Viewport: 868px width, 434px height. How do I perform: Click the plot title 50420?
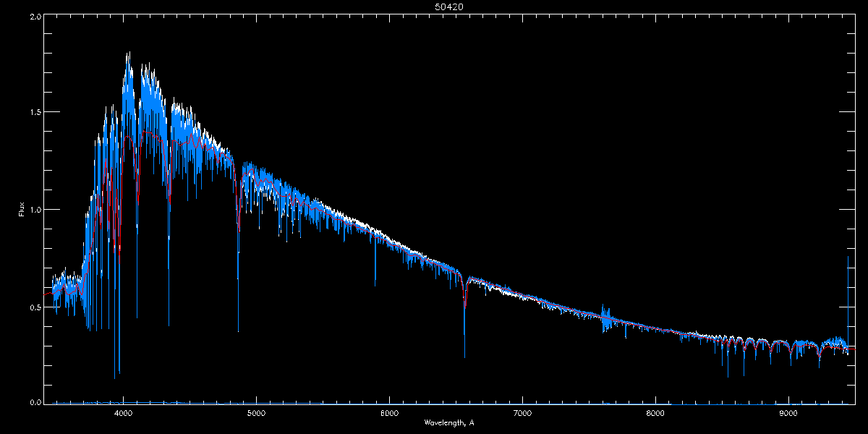coord(434,7)
